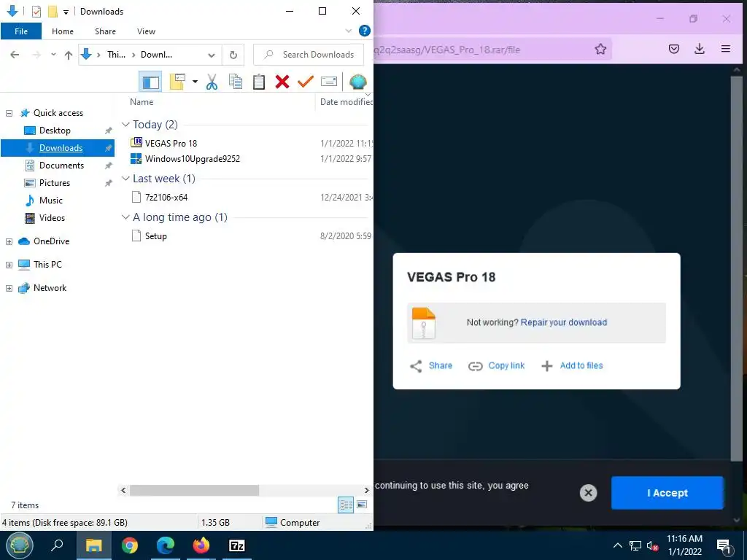Viewport: 747px width, 560px height.
Task: Open Google Chrome from the taskbar
Action: [129, 545]
